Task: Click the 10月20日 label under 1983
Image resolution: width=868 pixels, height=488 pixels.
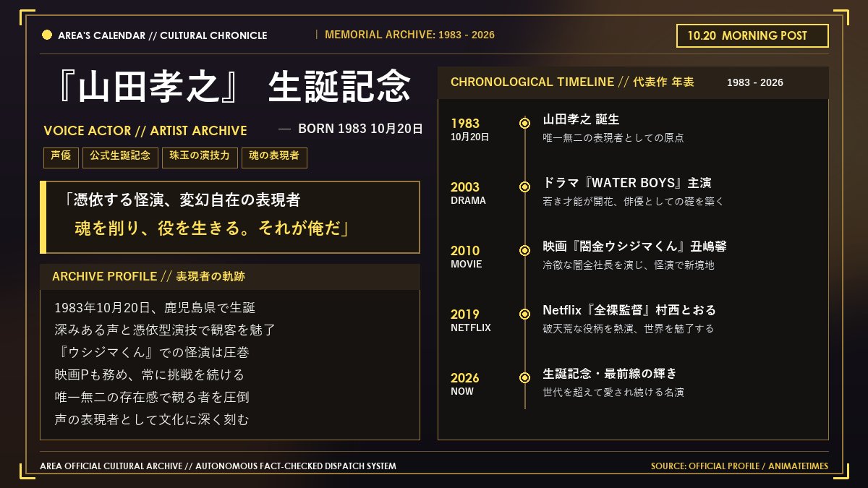Action: [x=470, y=137]
